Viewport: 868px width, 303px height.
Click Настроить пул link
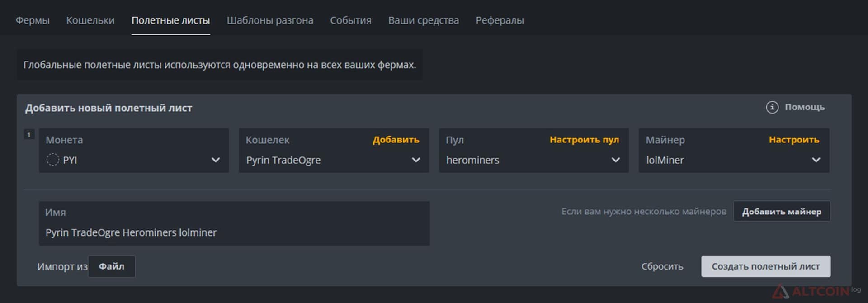(585, 140)
